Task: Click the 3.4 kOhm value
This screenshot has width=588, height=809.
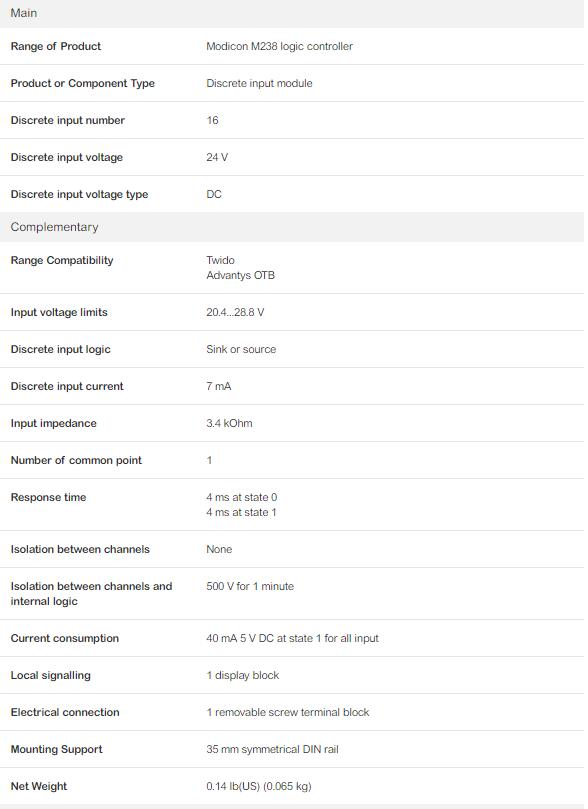Action: pos(230,424)
